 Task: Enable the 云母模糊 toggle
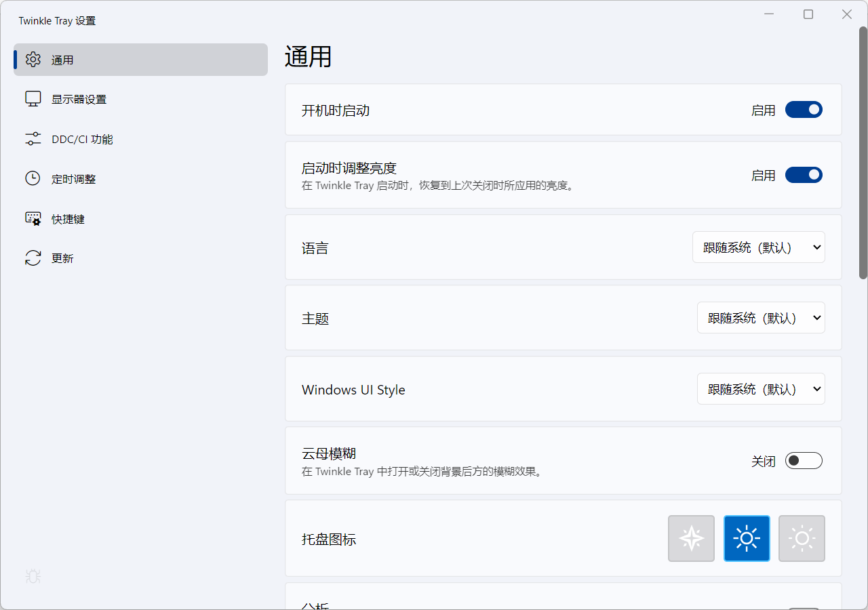[x=804, y=461]
